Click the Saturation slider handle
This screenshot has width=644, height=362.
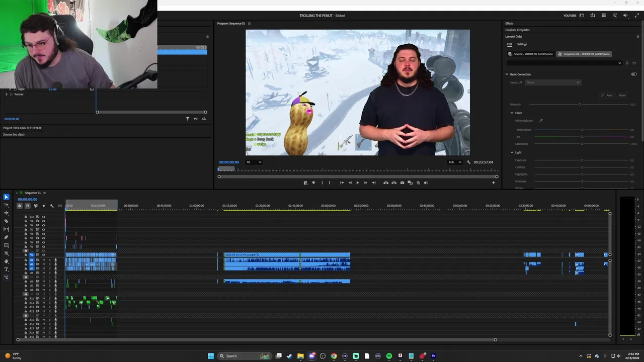582,144
